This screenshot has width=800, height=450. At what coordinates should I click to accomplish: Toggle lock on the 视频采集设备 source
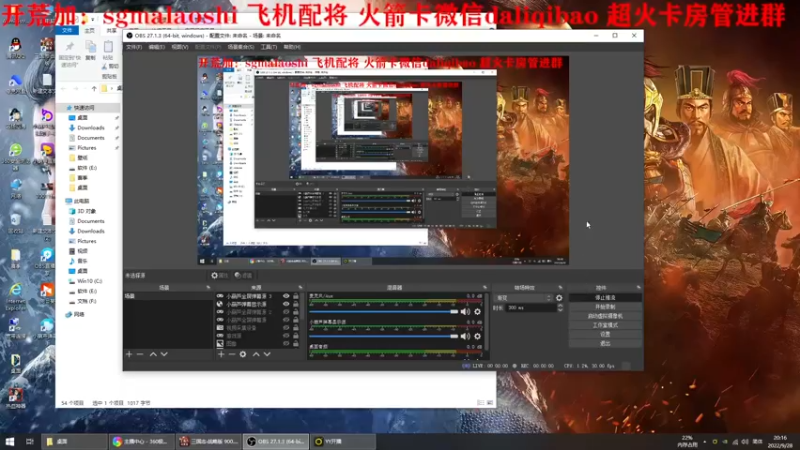click(x=296, y=328)
